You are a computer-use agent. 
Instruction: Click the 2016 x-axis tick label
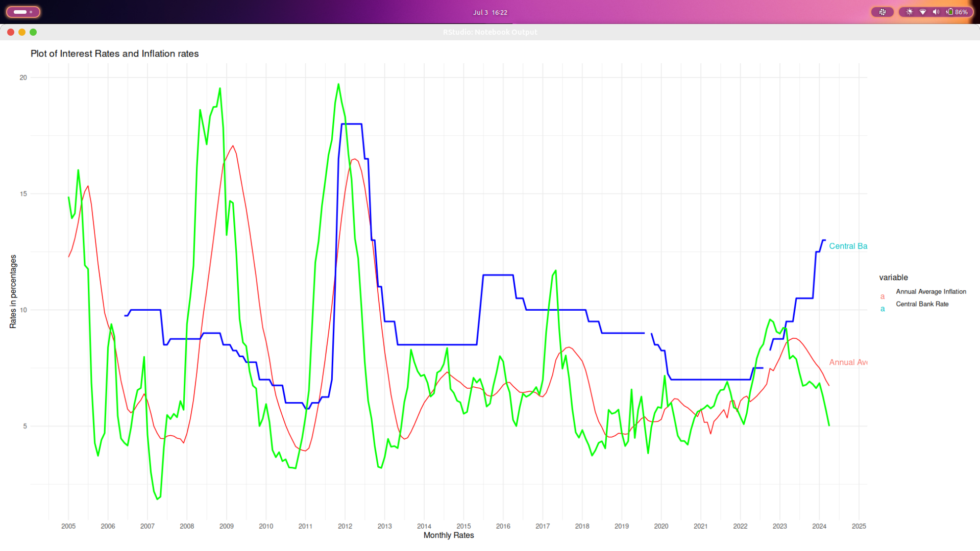point(503,526)
